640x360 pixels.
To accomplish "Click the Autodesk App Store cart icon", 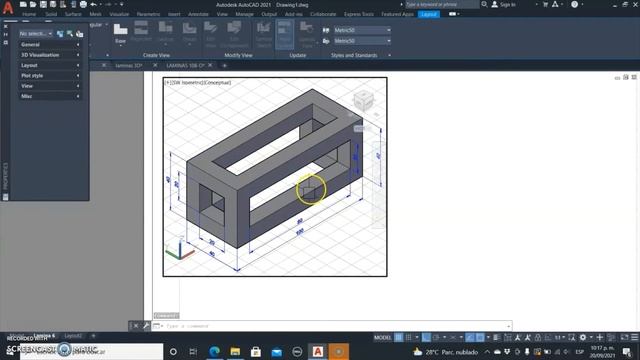I will point(545,4).
